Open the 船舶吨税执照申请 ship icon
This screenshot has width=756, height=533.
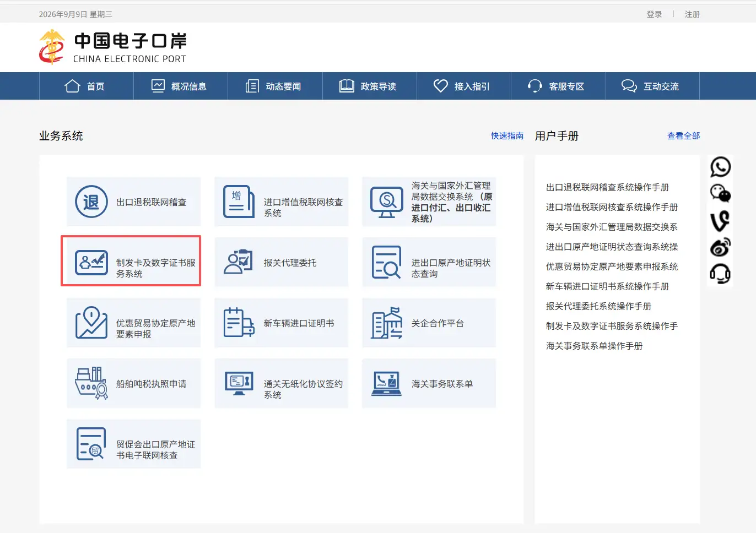pos(91,383)
